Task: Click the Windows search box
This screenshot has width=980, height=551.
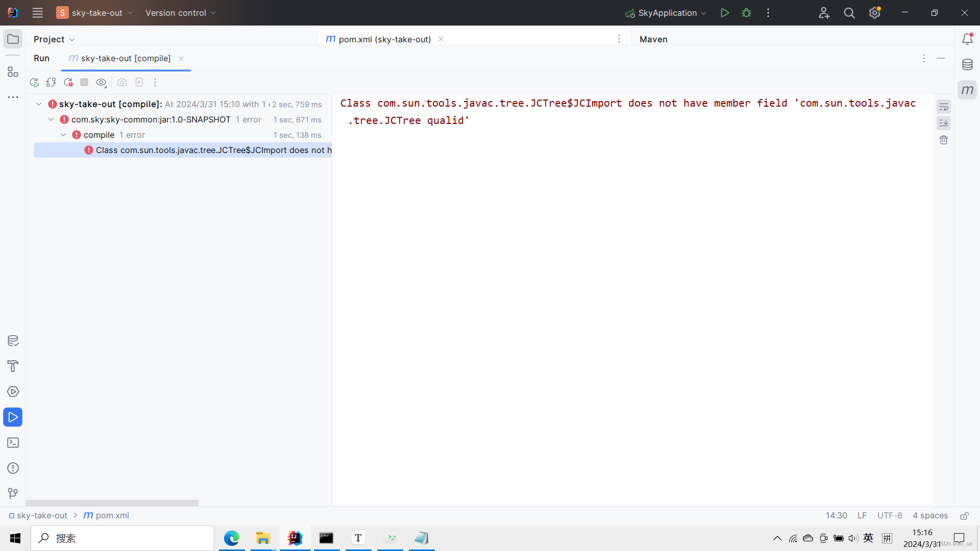Action: [122, 538]
